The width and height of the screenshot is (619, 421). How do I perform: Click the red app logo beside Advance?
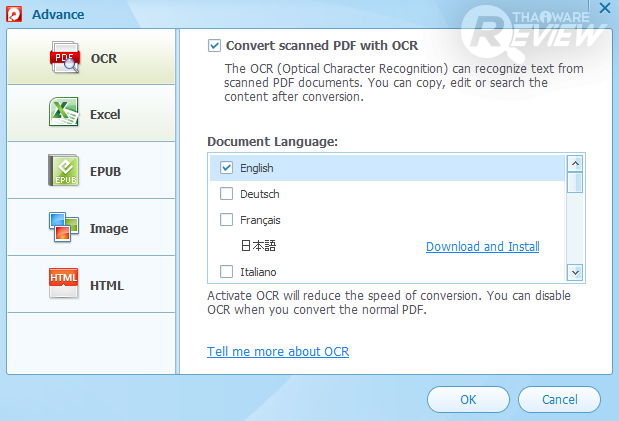click(14, 14)
